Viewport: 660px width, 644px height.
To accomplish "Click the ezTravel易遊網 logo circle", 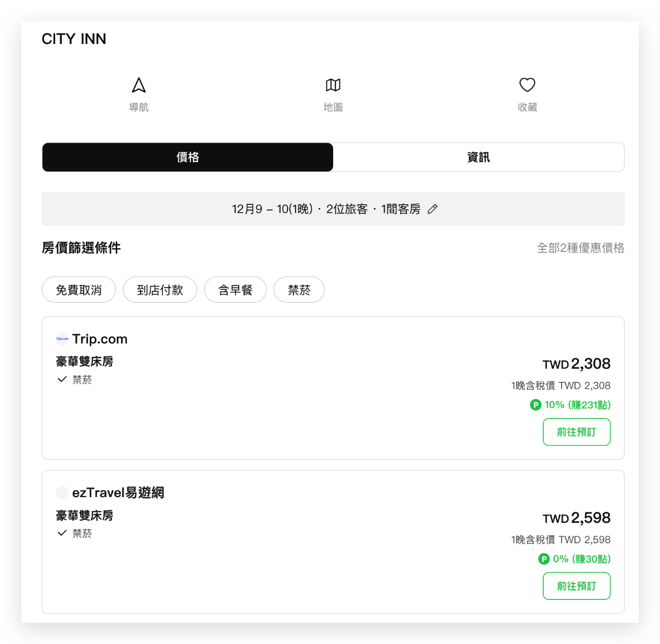I will coord(62,492).
